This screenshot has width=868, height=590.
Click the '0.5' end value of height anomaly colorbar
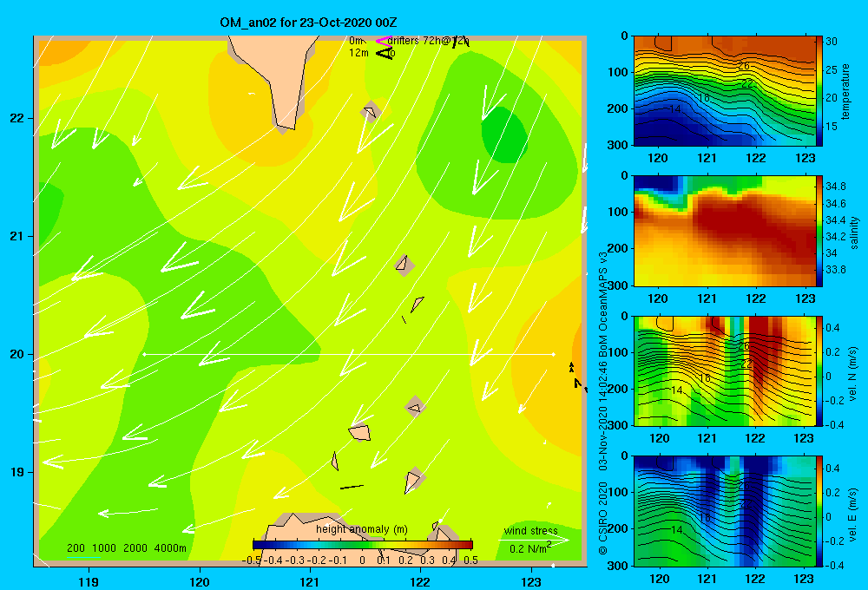(470, 560)
